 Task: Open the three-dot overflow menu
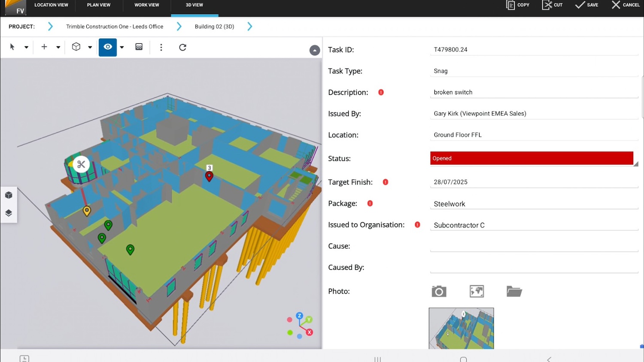pos(161,47)
